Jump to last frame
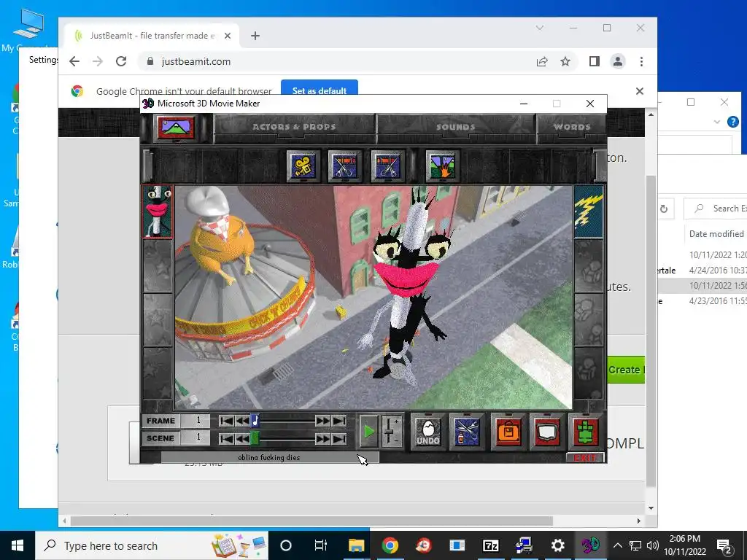The height and width of the screenshot is (560, 747). 338,421
